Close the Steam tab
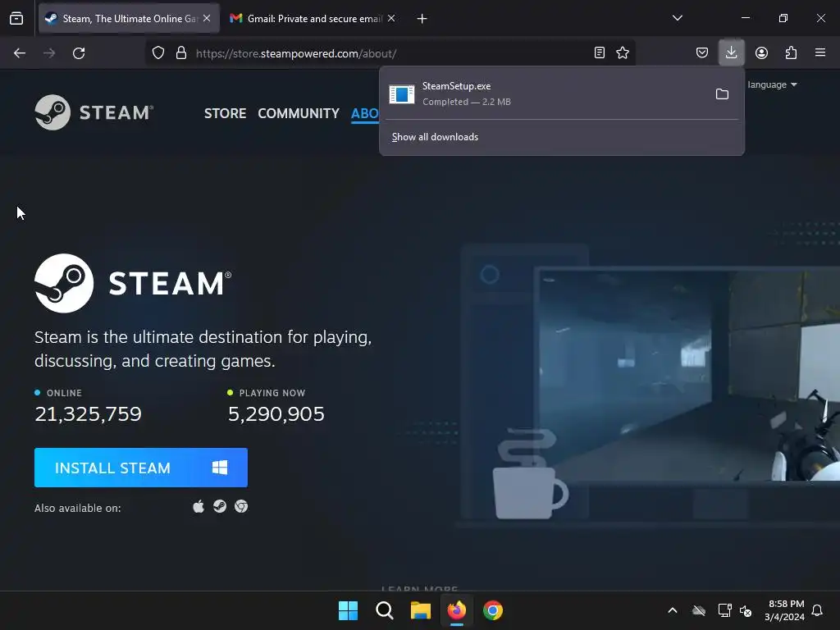The image size is (840, 630). point(207,18)
